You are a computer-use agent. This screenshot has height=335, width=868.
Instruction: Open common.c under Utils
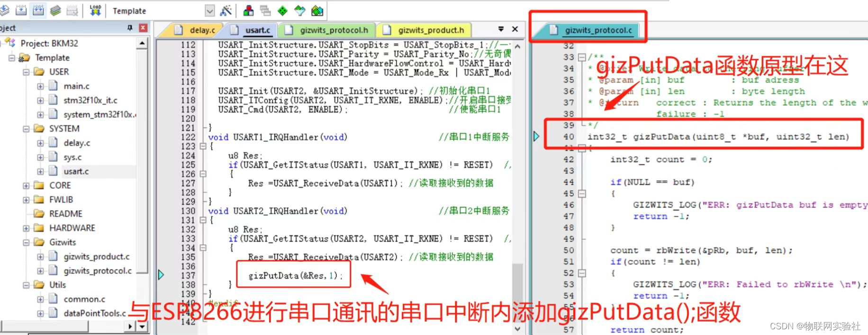point(84,299)
